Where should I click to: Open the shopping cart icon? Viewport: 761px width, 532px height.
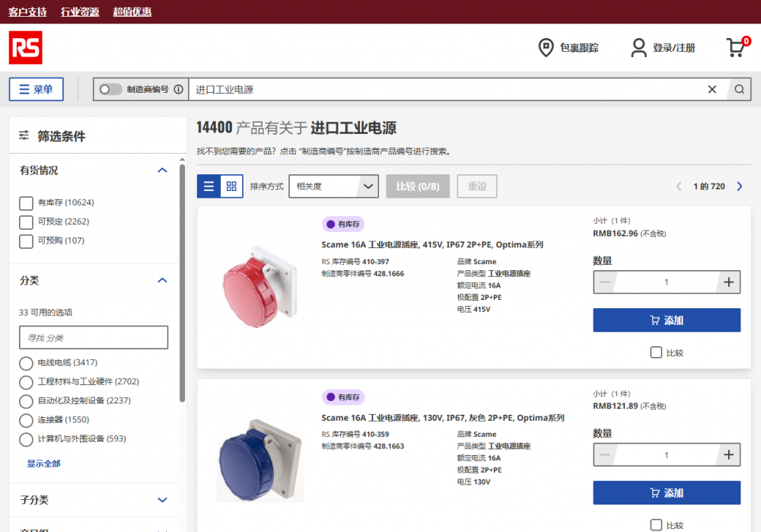737,47
